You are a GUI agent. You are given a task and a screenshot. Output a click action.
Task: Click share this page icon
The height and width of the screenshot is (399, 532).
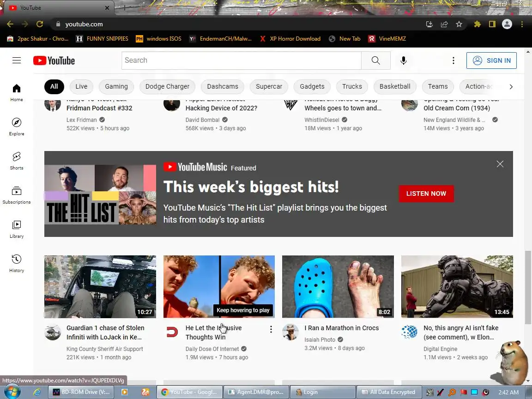pyautogui.click(x=444, y=24)
